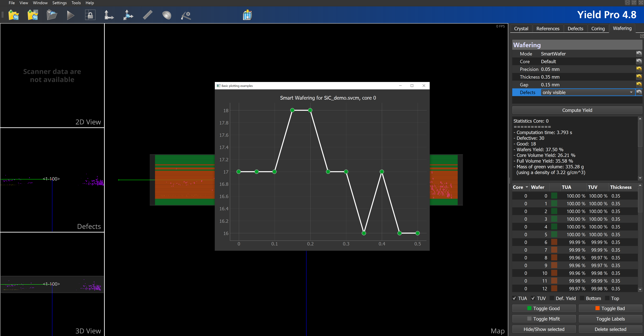Switch to the Crystal tab
This screenshot has width=644, height=336.
521,29
